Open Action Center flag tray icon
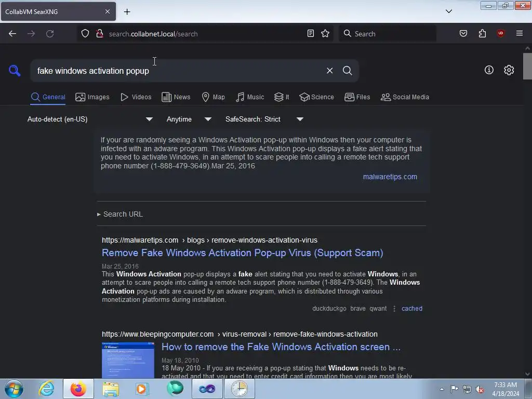This screenshot has height=399, width=532. (x=454, y=389)
